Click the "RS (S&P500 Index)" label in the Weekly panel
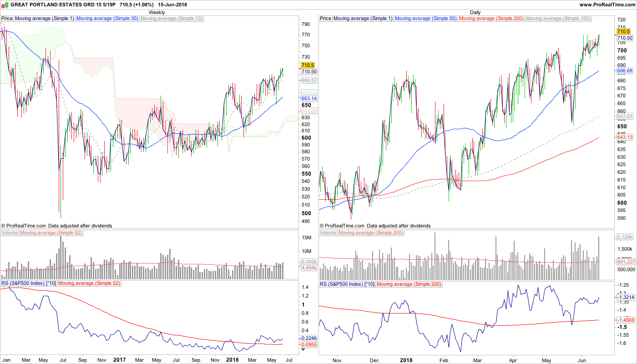 [29, 284]
